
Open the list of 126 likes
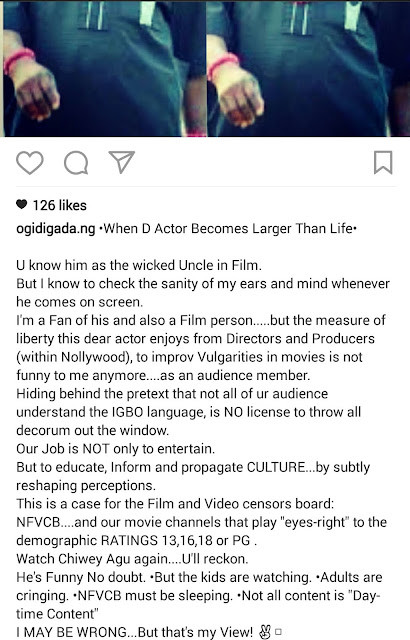pyautogui.click(x=60, y=205)
